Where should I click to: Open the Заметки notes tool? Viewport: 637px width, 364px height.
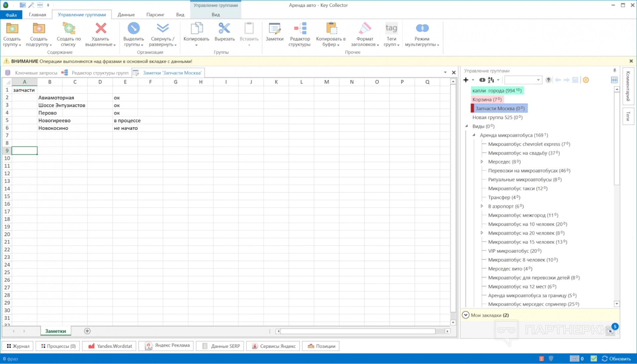pyautogui.click(x=274, y=29)
